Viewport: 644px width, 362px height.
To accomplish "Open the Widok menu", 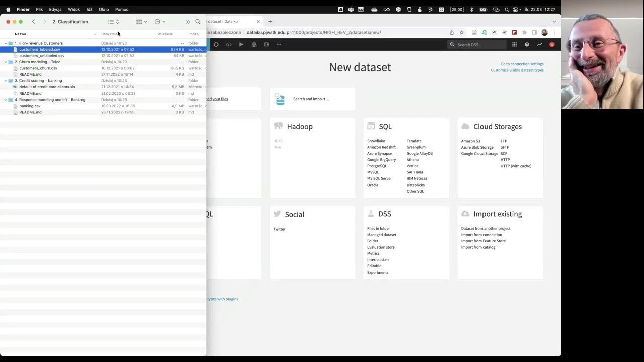I will (74, 9).
